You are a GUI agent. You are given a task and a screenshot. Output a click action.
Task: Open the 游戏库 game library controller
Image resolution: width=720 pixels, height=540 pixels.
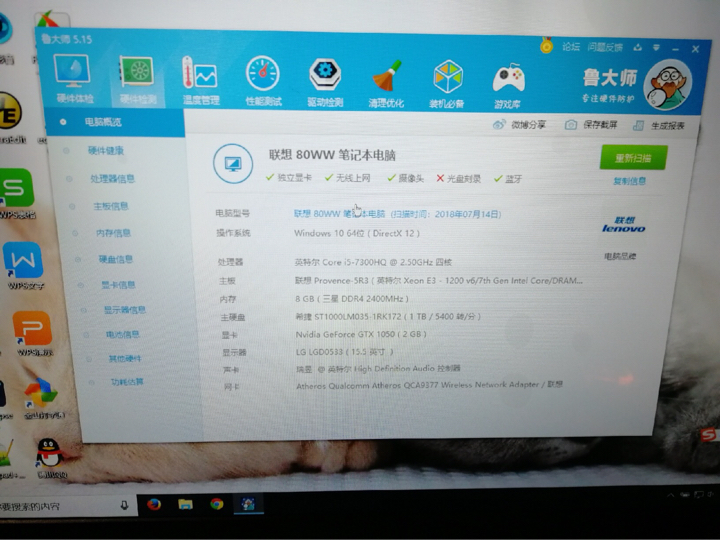(508, 86)
